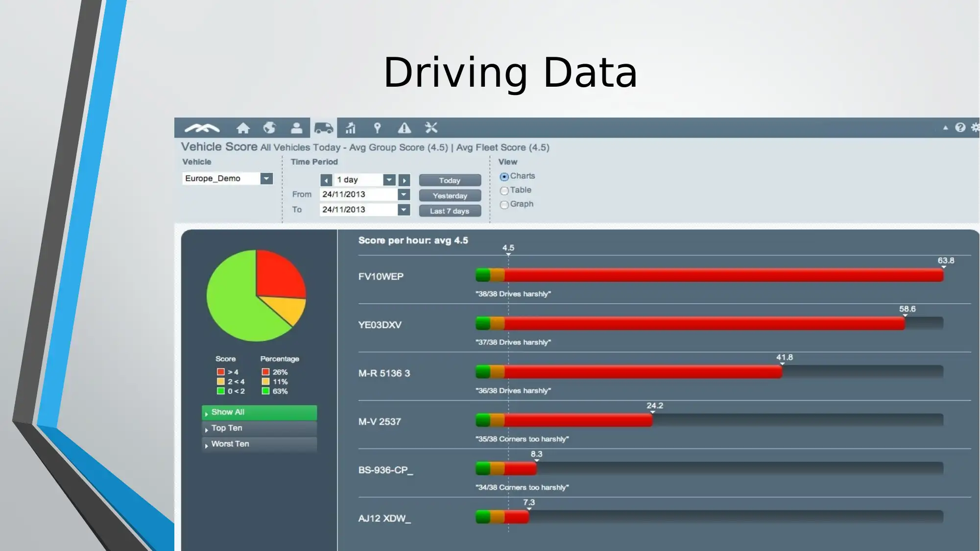Image resolution: width=980 pixels, height=551 pixels.
Task: Click the Today button filter
Action: click(450, 180)
